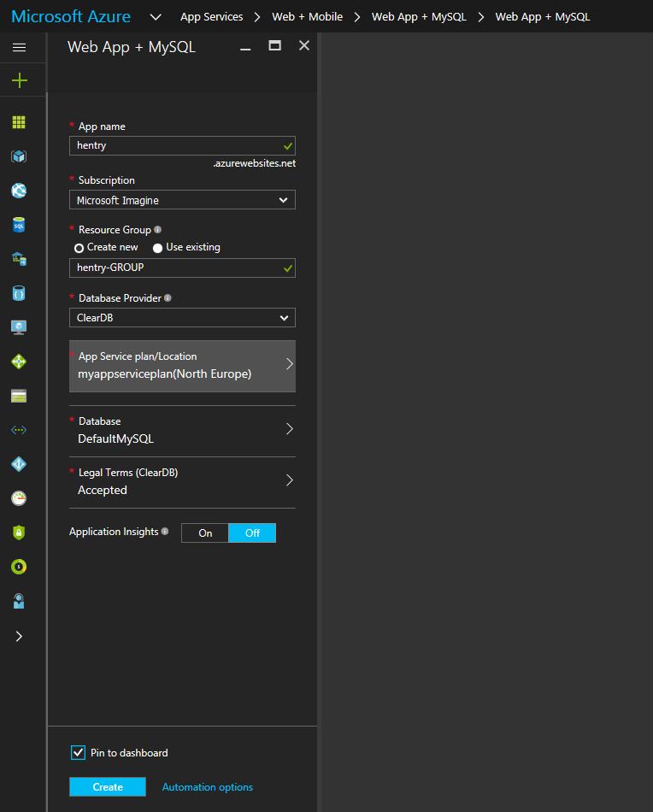Expand the Microsoft Azure header dropdown chevron

click(x=156, y=17)
